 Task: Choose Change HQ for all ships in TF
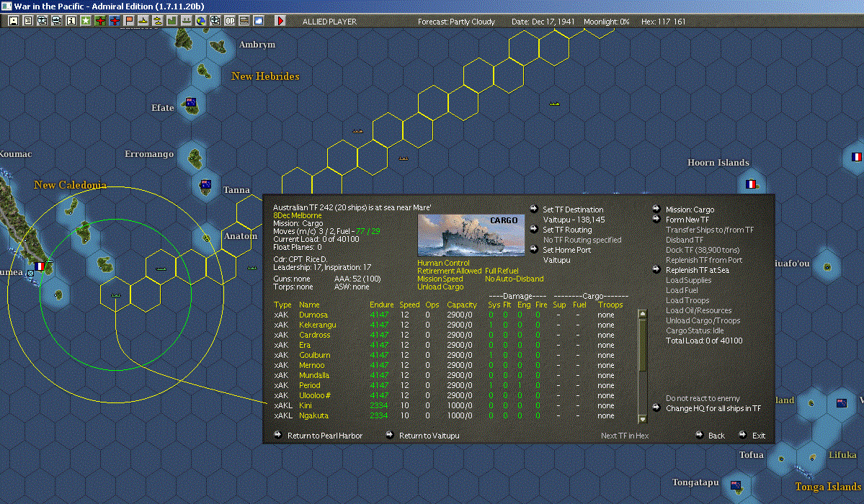click(713, 409)
